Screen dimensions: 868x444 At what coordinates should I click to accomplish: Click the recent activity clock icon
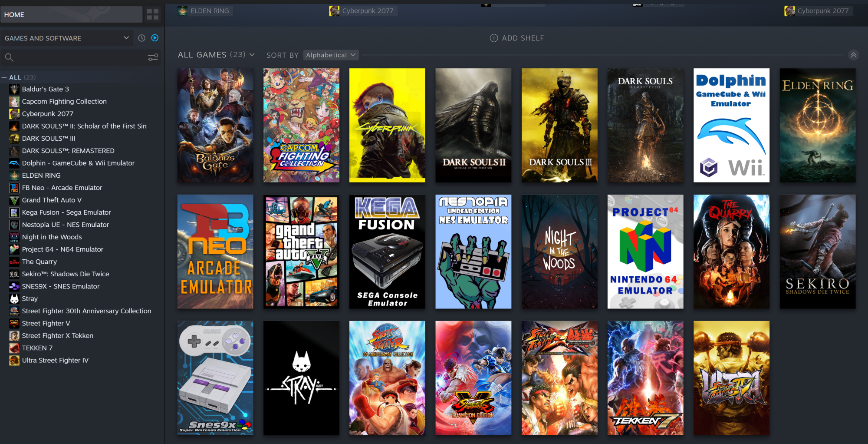pos(141,38)
